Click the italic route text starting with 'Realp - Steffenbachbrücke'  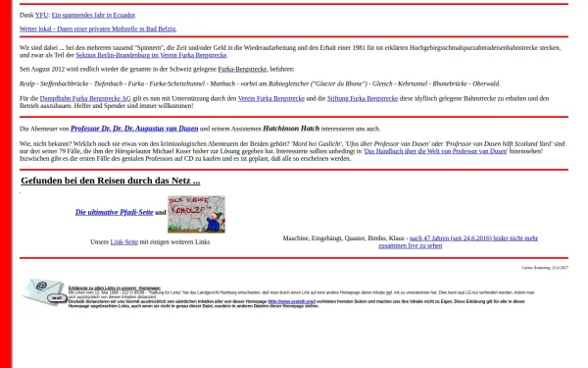[x=260, y=83]
